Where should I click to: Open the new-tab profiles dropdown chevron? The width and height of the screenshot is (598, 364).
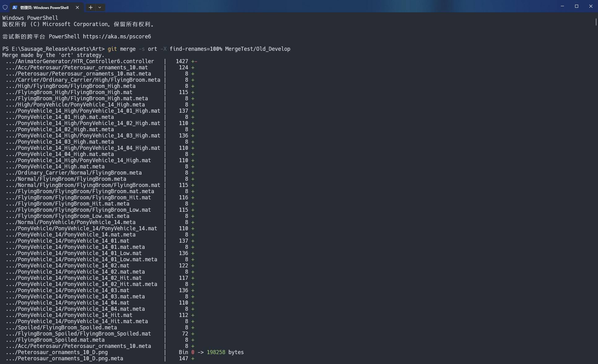click(x=100, y=7)
